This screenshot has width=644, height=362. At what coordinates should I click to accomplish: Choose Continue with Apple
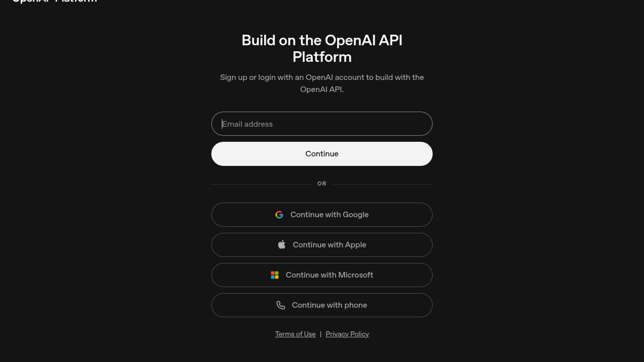click(322, 245)
